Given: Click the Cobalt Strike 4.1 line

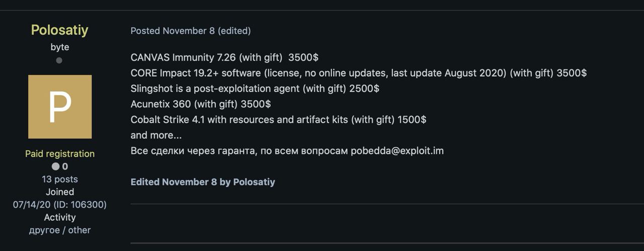Looking at the screenshot, I should point(278,120).
